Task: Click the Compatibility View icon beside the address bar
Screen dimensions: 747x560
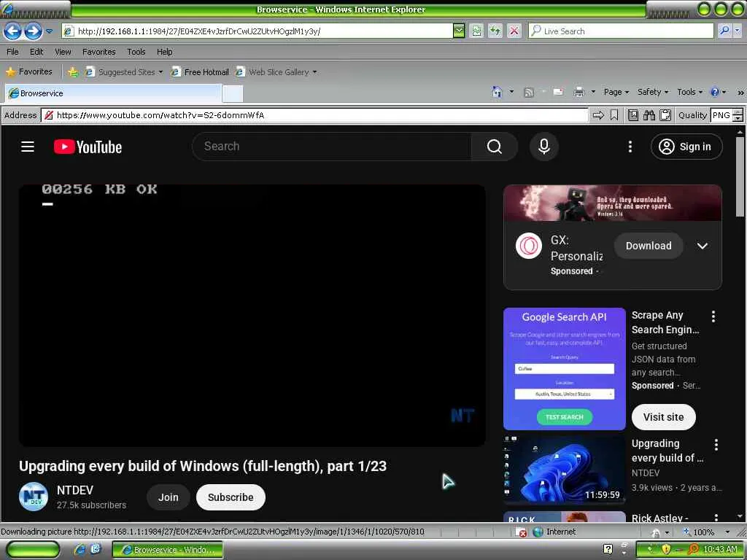Action: click(476, 31)
